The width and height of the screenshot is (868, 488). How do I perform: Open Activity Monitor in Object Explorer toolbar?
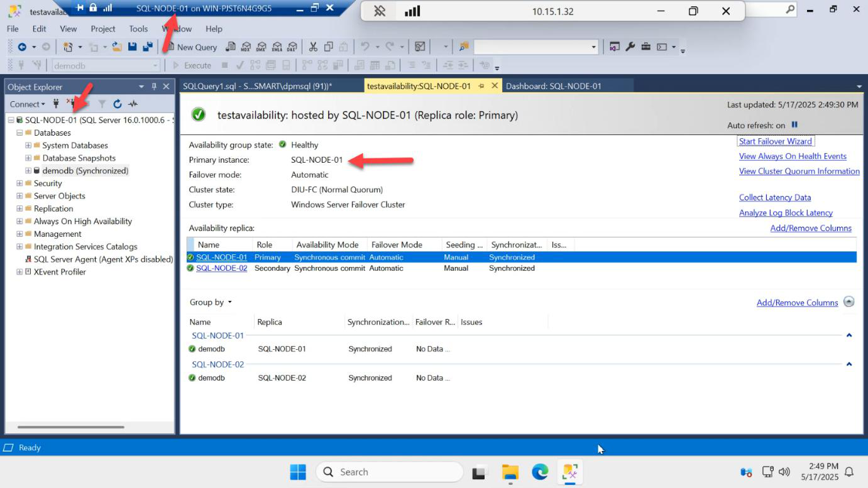[x=133, y=104]
